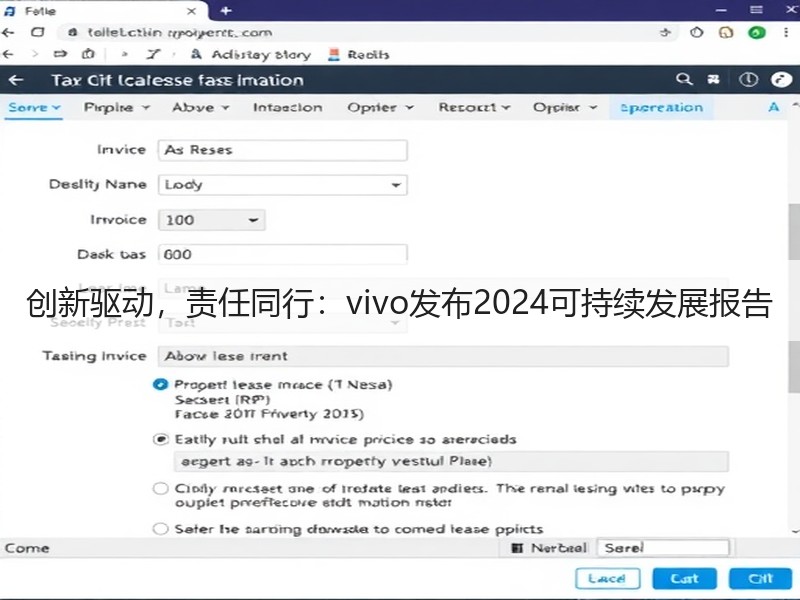The width and height of the screenshot is (800, 600).
Task: Click the Dask bas field with 600
Action: 283,254
